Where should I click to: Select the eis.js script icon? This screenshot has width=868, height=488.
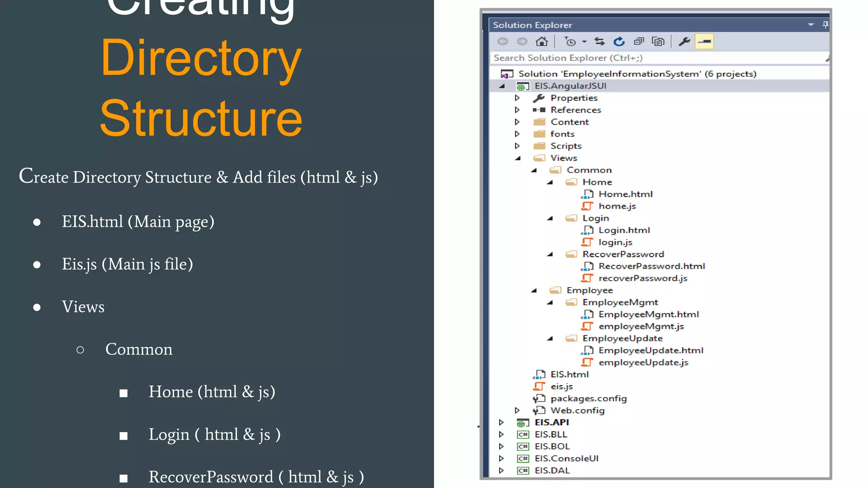tap(539, 386)
